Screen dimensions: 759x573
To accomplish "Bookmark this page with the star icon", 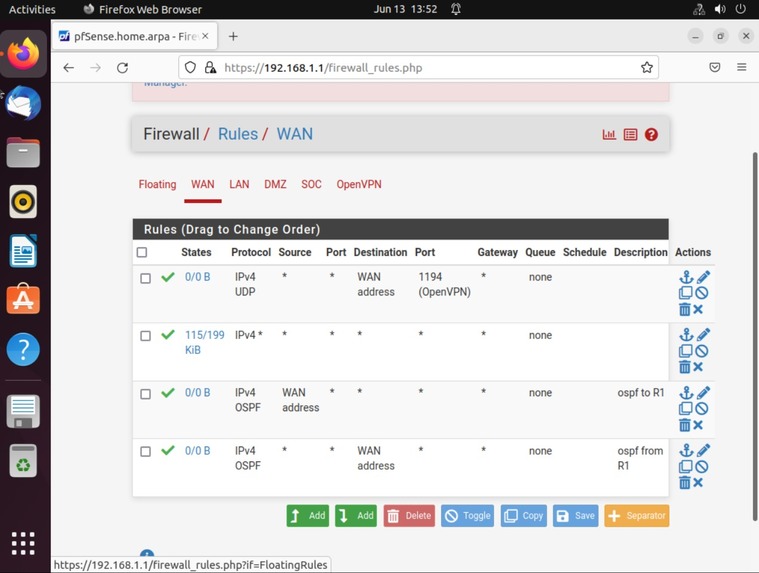I will click(647, 67).
